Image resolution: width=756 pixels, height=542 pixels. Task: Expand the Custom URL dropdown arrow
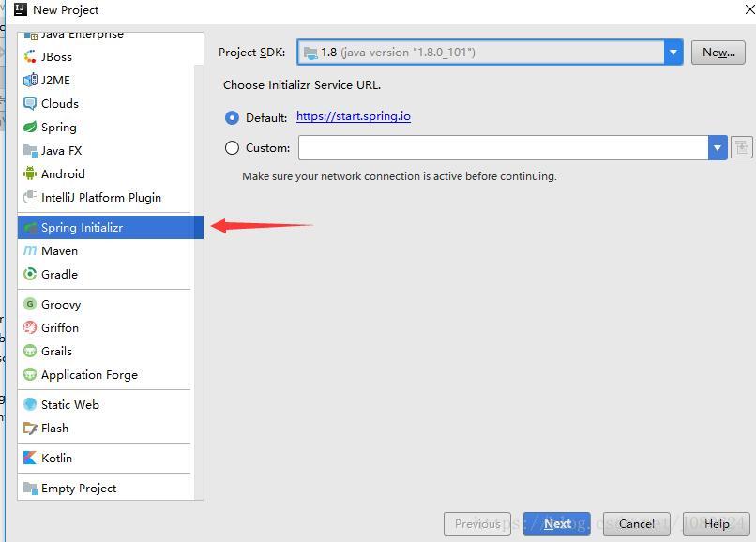[718, 147]
